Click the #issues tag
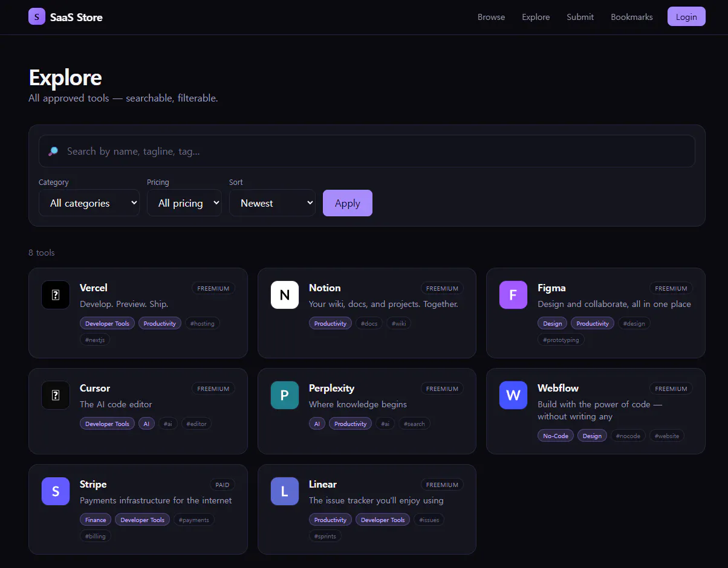The height and width of the screenshot is (568, 728). tap(429, 520)
